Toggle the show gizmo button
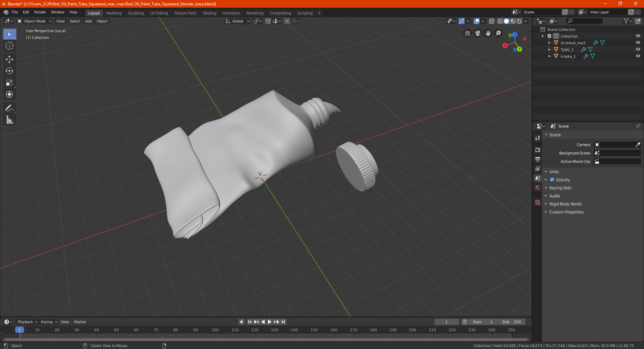Image resolution: width=644 pixels, height=349 pixels. click(x=462, y=21)
